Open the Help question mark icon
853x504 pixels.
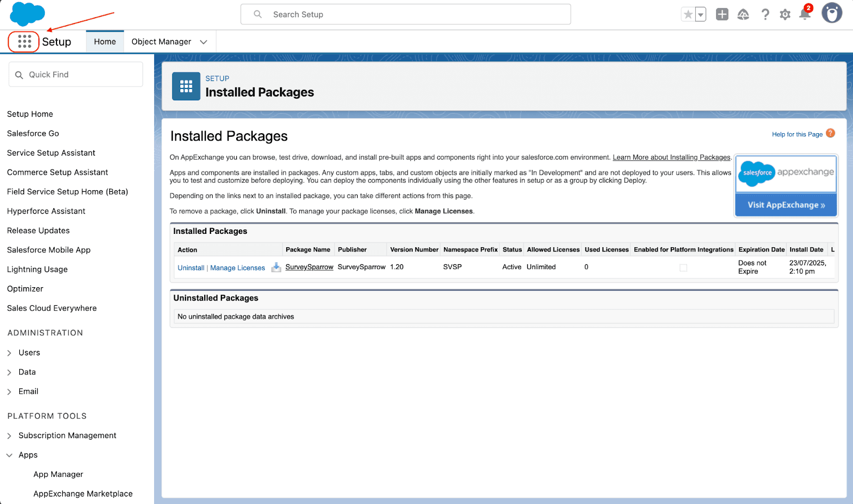pos(765,14)
